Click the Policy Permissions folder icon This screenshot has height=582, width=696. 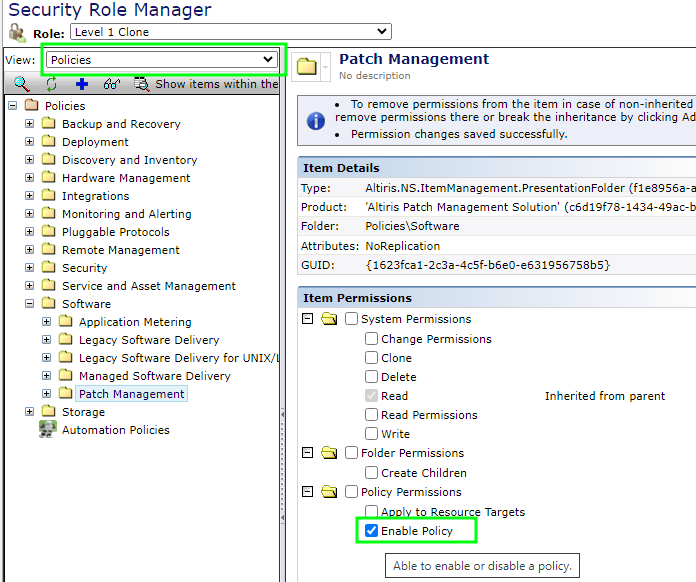point(329,491)
